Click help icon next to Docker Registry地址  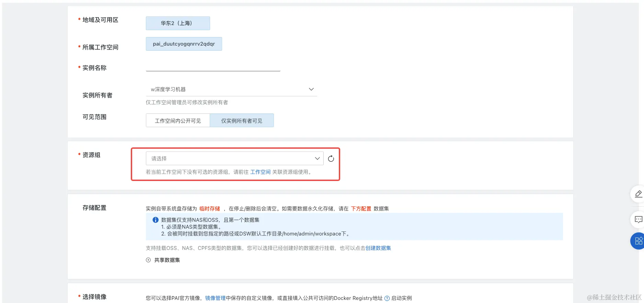click(387, 298)
